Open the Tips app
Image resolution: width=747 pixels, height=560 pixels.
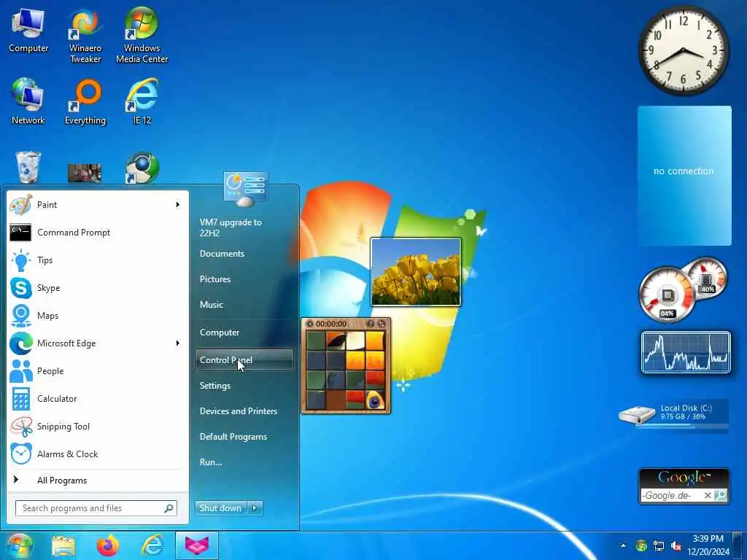coord(98,260)
